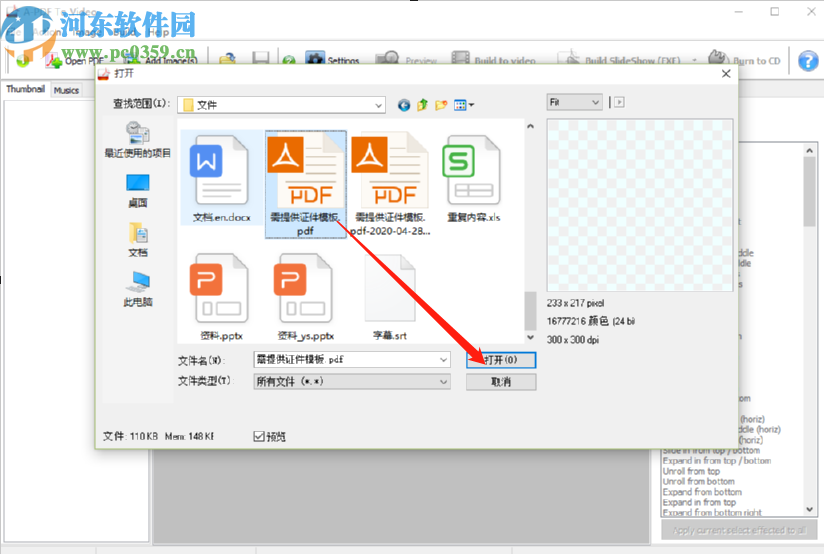Click the green icon left of Settings
824x554 pixels.
point(289,61)
